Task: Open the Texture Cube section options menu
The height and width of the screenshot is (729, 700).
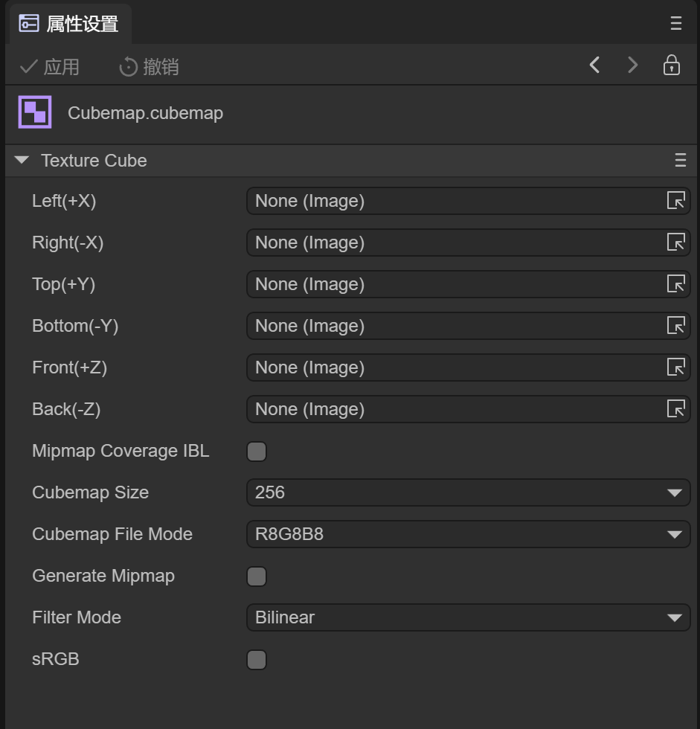Action: click(x=680, y=161)
